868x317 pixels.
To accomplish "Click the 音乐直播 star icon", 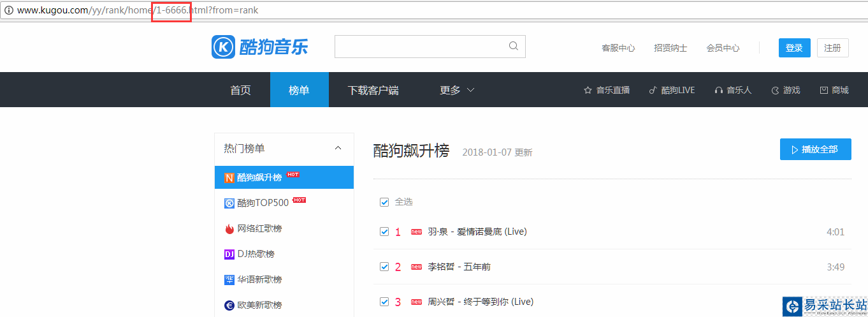I will 588,90.
